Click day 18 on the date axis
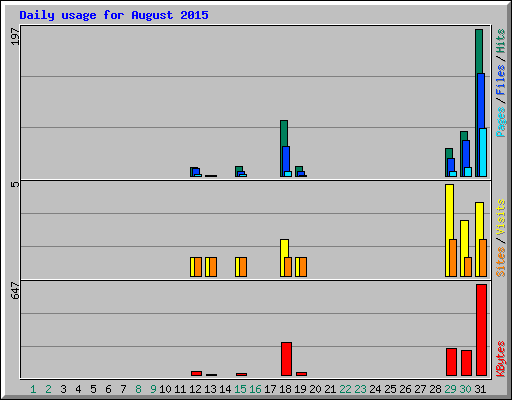The width and height of the screenshot is (512, 400). coord(285,389)
